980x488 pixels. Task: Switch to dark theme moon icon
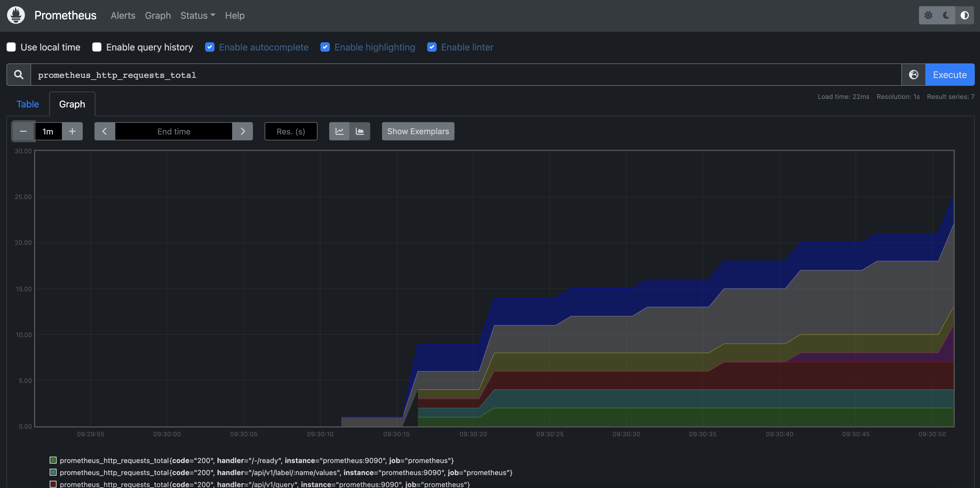(x=946, y=15)
